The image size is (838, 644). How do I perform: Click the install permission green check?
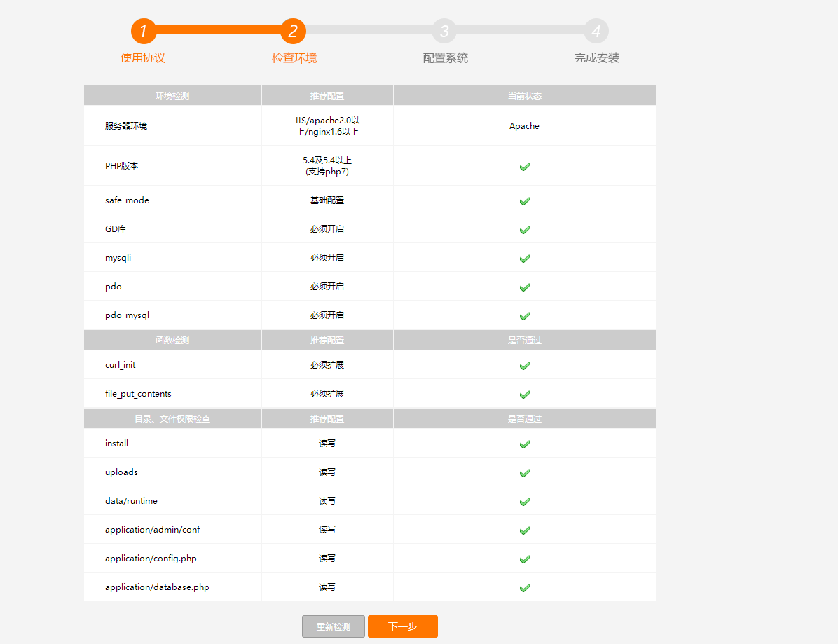click(x=524, y=444)
